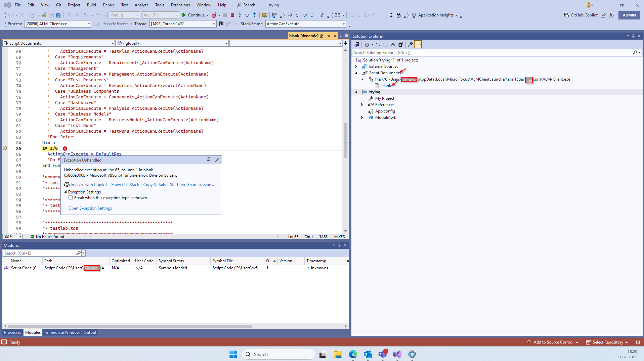The image size is (644, 361).
Task: Click the code editor vertical scrollbar thumb
Action: (345, 140)
